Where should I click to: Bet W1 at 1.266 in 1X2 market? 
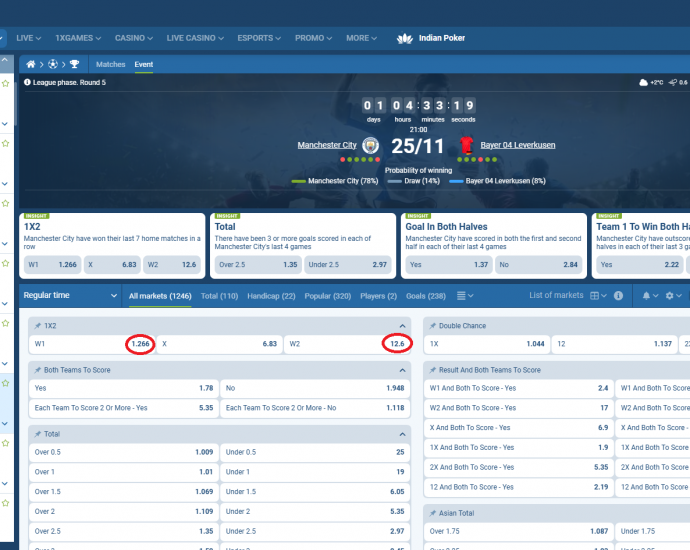coord(92,344)
